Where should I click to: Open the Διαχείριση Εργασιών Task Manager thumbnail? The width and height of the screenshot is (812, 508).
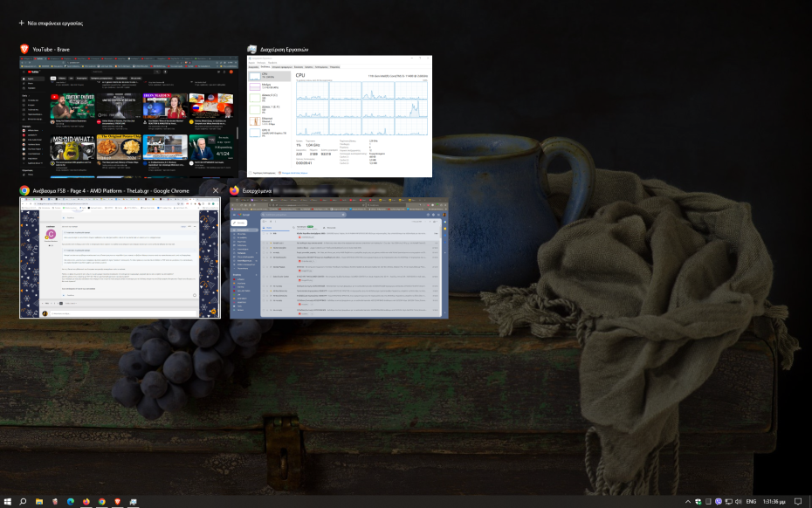point(339,116)
